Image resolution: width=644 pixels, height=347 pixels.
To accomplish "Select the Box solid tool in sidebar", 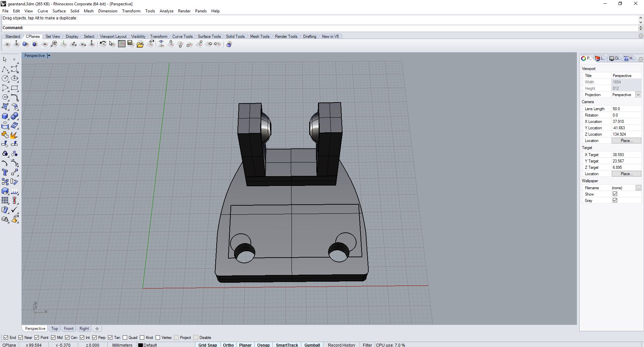I will pyautogui.click(x=5, y=116).
